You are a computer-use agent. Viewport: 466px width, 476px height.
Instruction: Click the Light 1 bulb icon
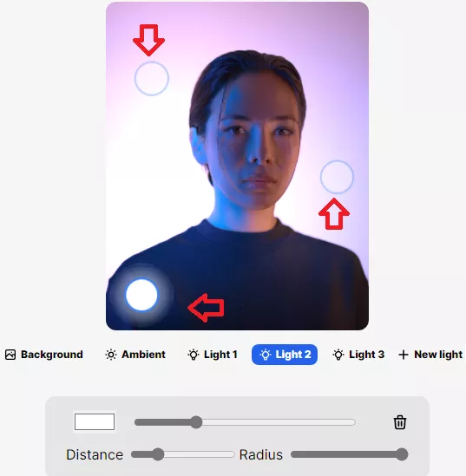[194, 355]
